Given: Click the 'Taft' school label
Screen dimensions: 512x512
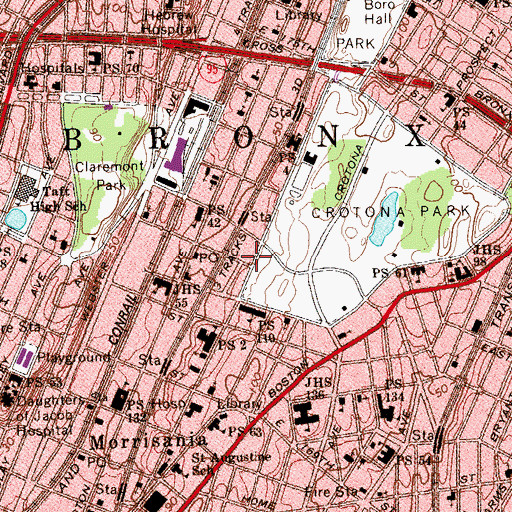Looking at the screenshot, I should tap(56, 191).
